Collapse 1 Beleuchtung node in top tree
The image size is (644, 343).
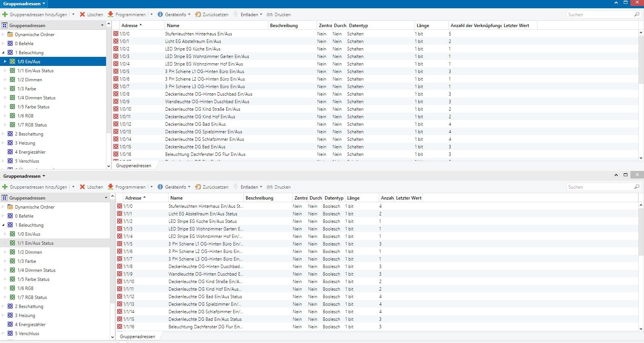pos(3,53)
